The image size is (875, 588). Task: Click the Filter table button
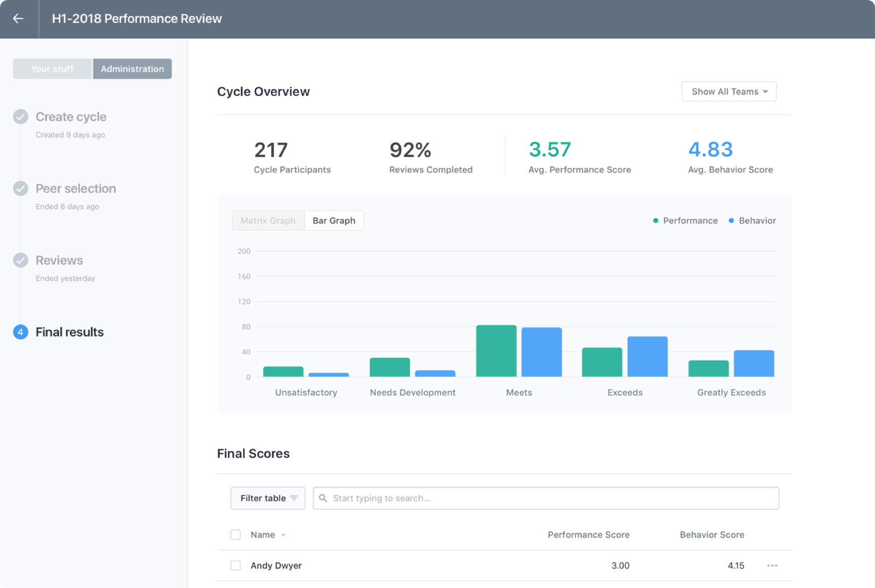[x=267, y=498]
